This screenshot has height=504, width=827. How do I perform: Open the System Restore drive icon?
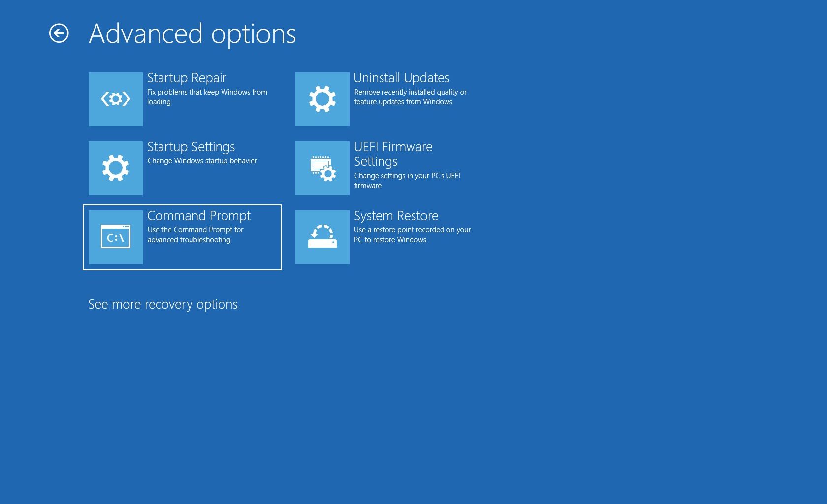(x=322, y=237)
